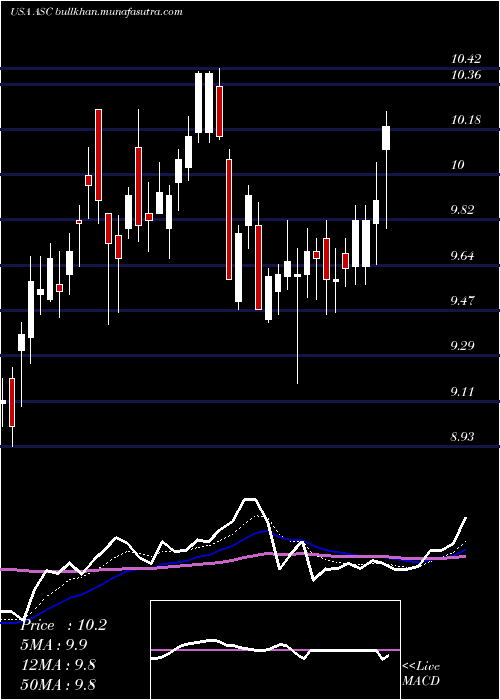Click the <<Live MACD label
Image resolution: width=500 pixels, height=700 pixels.
421,673
